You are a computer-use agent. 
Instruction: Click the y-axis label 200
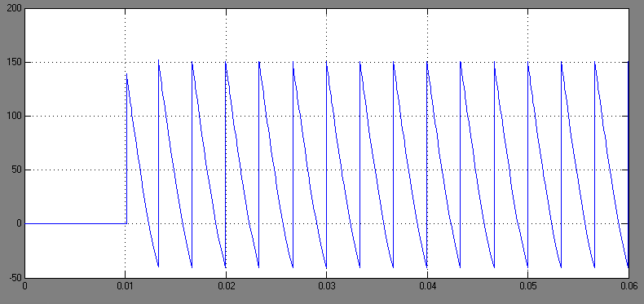[x=15, y=9]
